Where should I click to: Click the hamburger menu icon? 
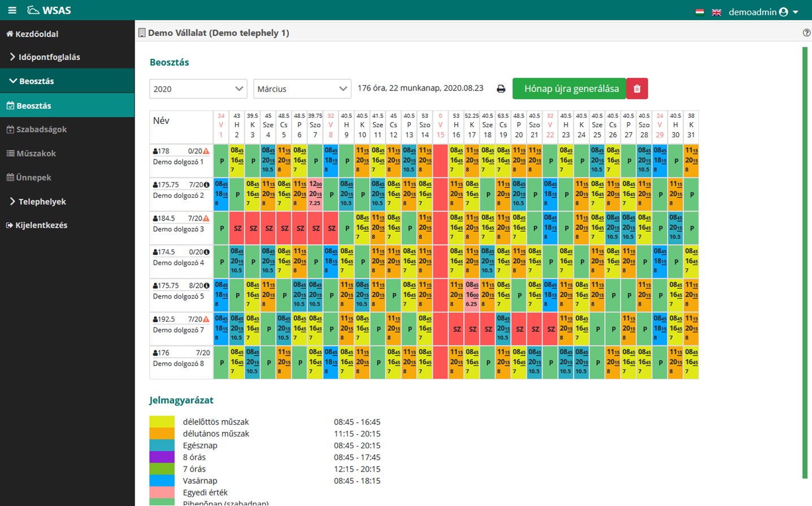(12, 11)
